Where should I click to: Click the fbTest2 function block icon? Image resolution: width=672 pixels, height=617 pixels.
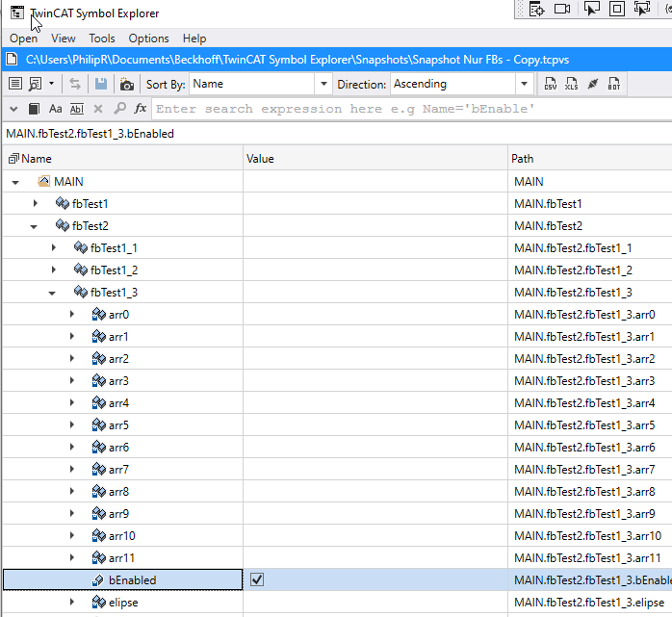pos(63,225)
